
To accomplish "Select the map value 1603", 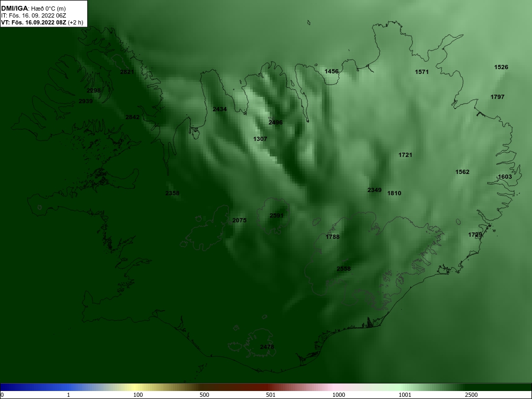I will [x=505, y=177].
